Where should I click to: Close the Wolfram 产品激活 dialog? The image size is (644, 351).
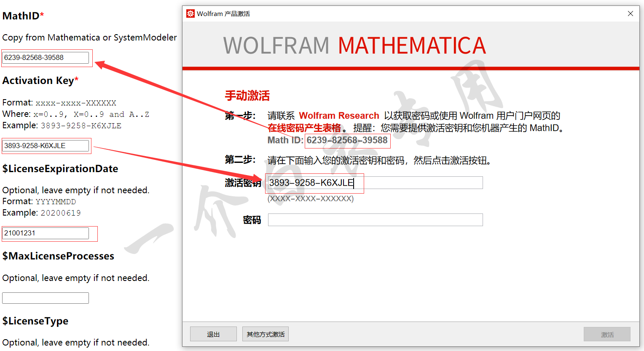(631, 13)
